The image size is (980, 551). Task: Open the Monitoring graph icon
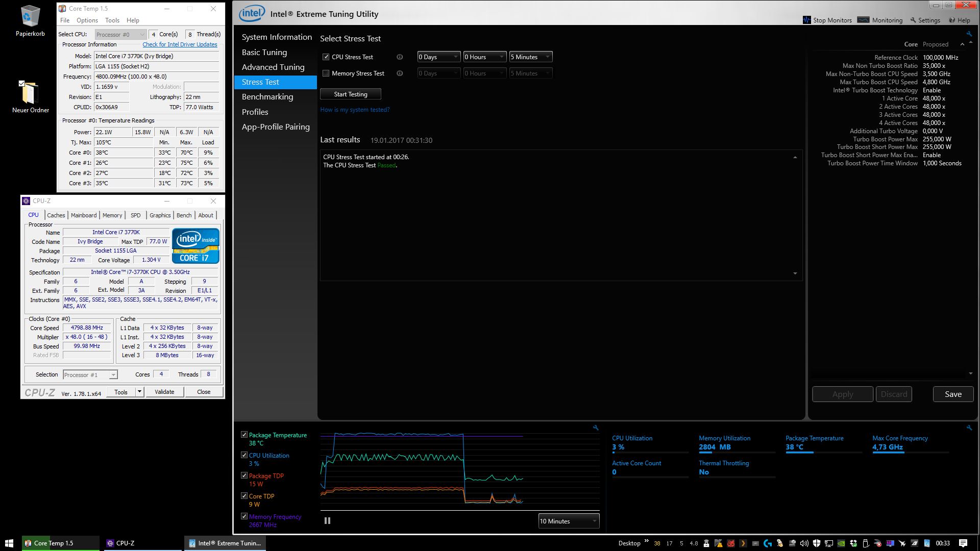click(x=863, y=20)
